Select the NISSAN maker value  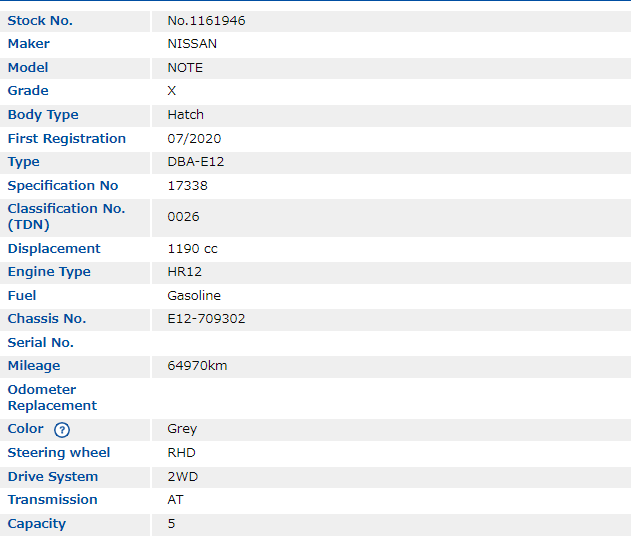pyautogui.click(x=192, y=44)
